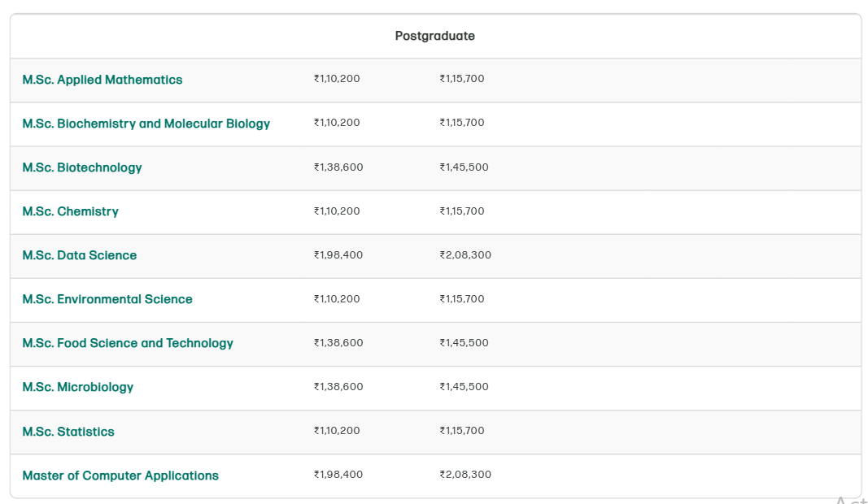Open the M.Sc. Data Science course page
Screen dimensions: 868x504
coord(79,255)
